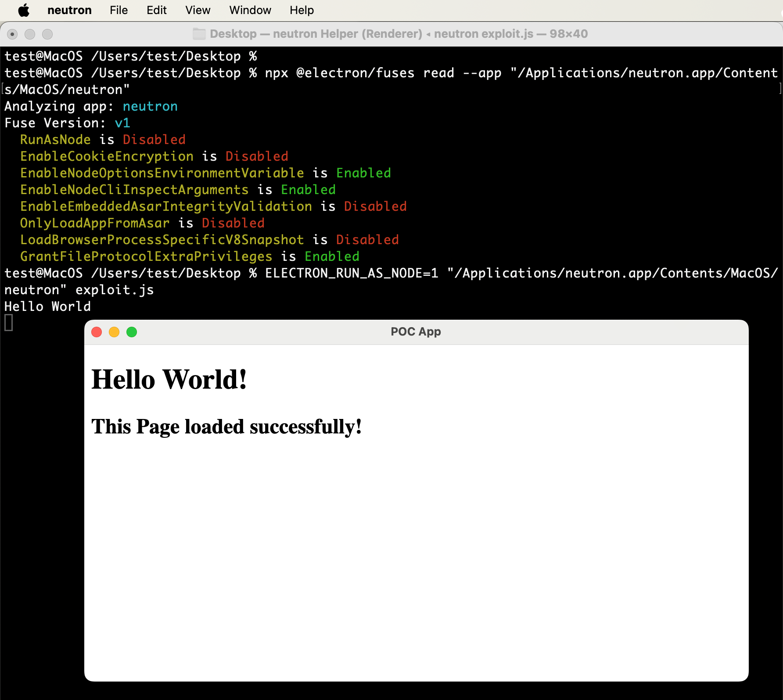Click the terminal window's close button

(12, 34)
